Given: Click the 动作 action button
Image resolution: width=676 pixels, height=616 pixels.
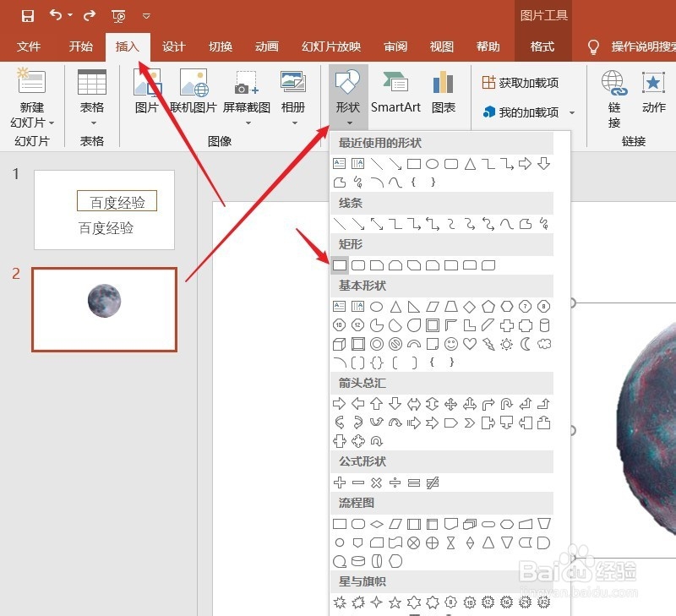Looking at the screenshot, I should pos(653,91).
